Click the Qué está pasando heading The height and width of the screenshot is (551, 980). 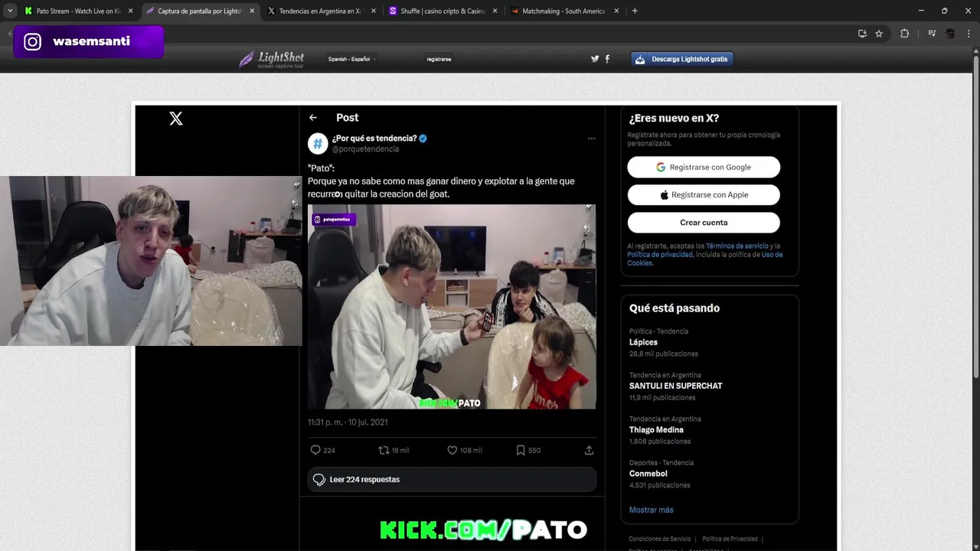675,308
